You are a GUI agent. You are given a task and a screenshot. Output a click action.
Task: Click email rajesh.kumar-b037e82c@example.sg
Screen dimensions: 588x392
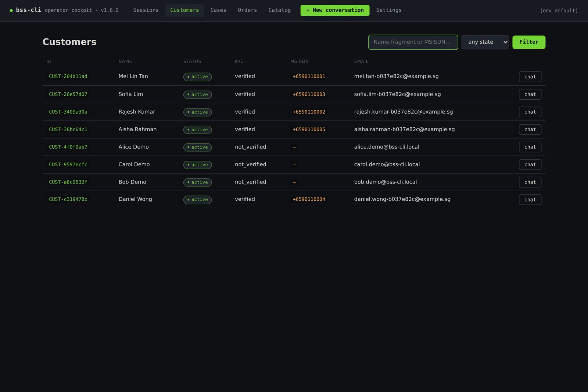tap(403, 112)
